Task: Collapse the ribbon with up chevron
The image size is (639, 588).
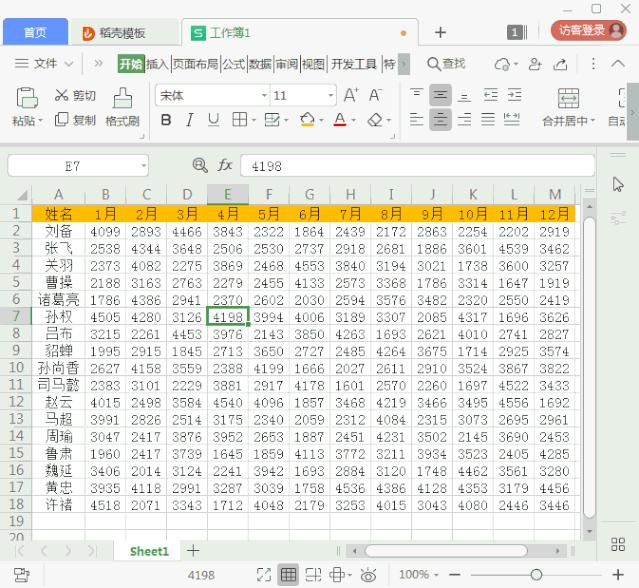Action: click(x=618, y=64)
